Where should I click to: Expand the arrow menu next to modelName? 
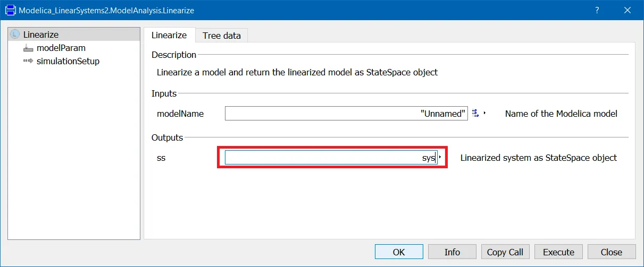(x=484, y=113)
